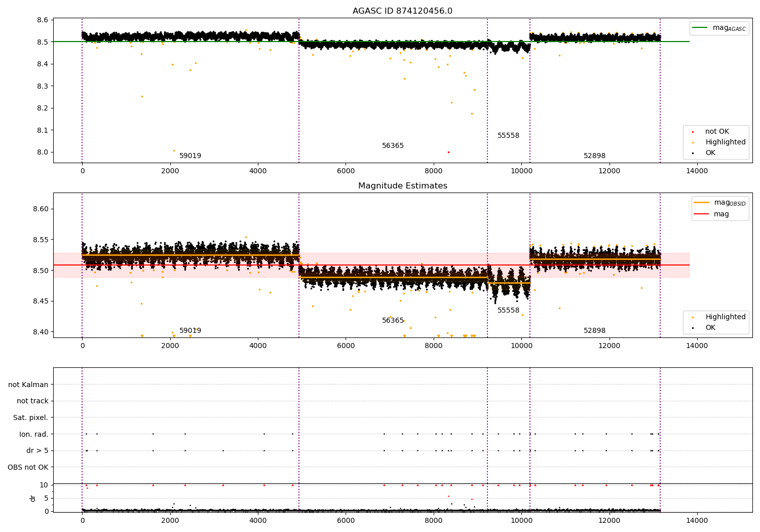The image size is (760, 532).
Task: Click obsid label 55558 in AGASC plot
Action: click(x=508, y=136)
